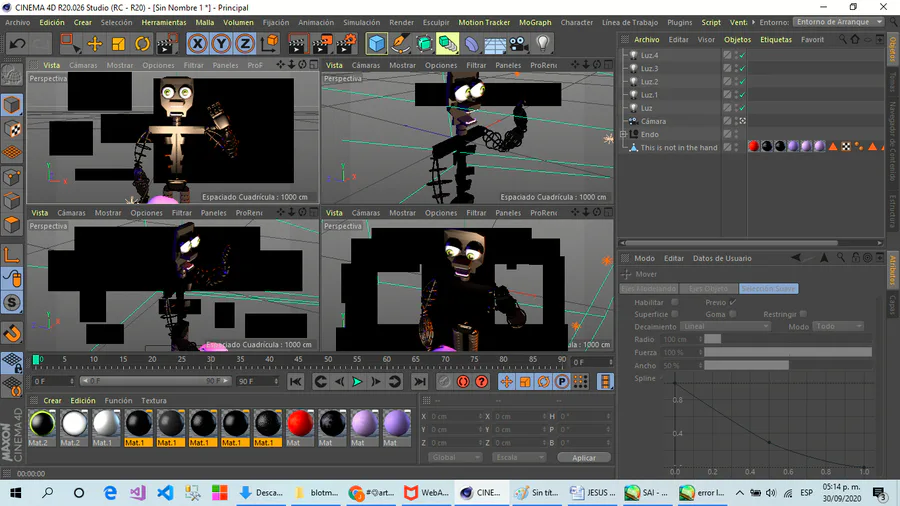This screenshot has height=506, width=900.
Task: Add a Camera object from toolbar
Action: click(518, 43)
